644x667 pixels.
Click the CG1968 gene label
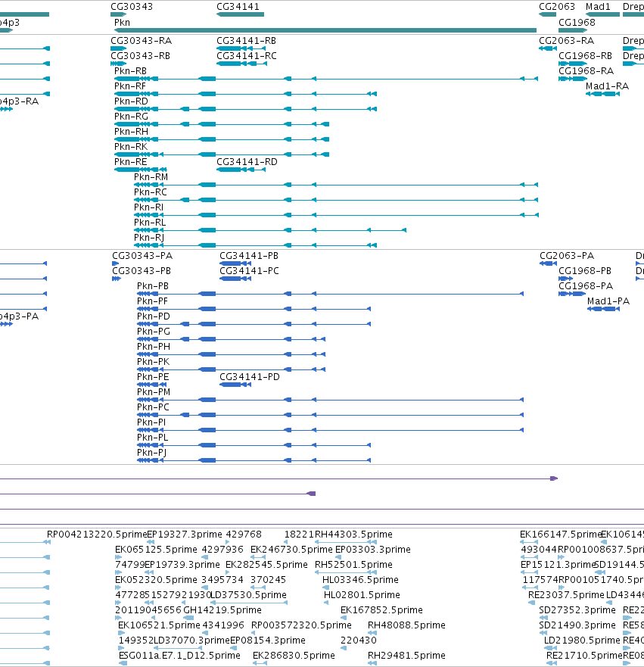click(577, 22)
